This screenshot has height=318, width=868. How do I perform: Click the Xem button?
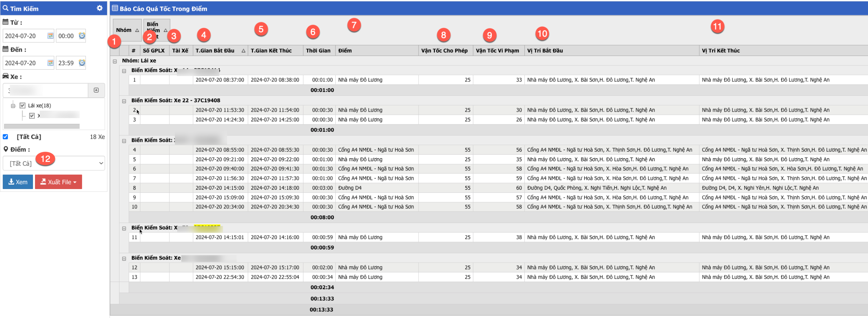18,182
